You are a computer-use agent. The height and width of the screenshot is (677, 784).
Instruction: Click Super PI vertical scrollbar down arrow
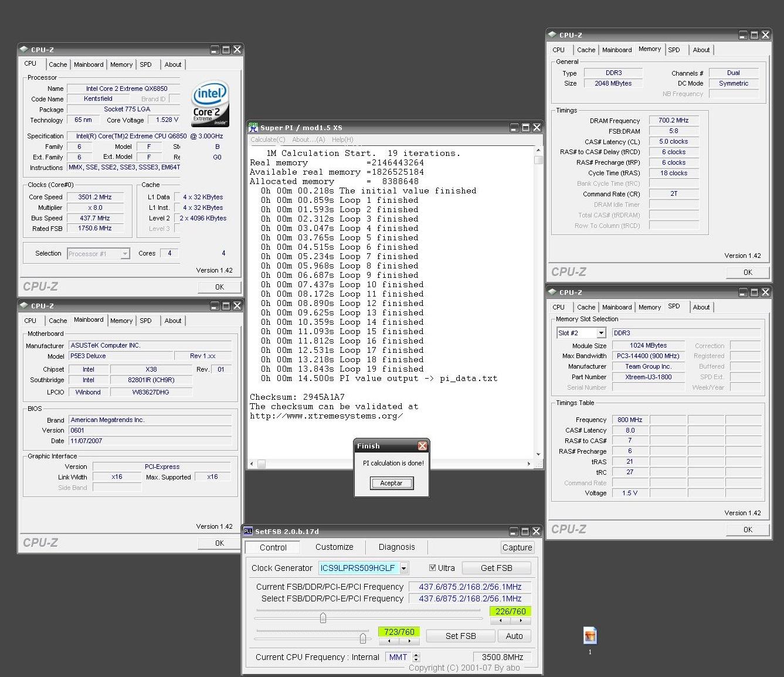point(538,455)
